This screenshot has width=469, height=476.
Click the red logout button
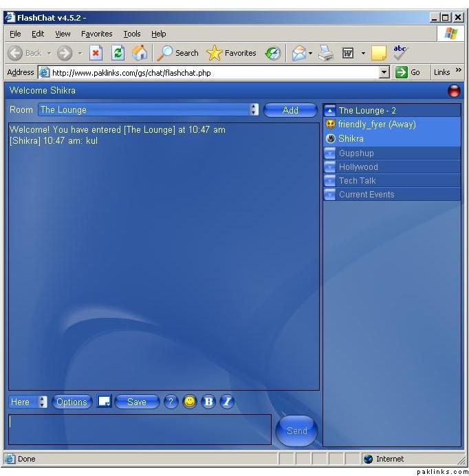pos(454,90)
